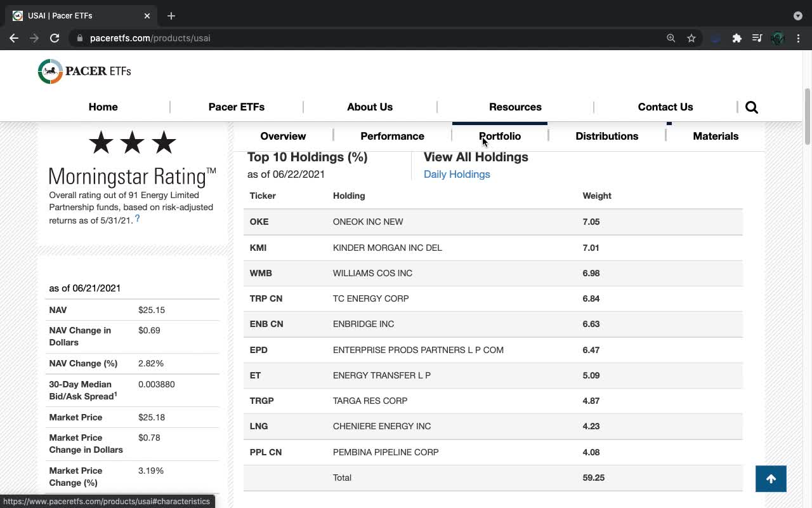Screen dimensions: 812x508
Task: Switch to the Materials tab
Action: point(716,136)
